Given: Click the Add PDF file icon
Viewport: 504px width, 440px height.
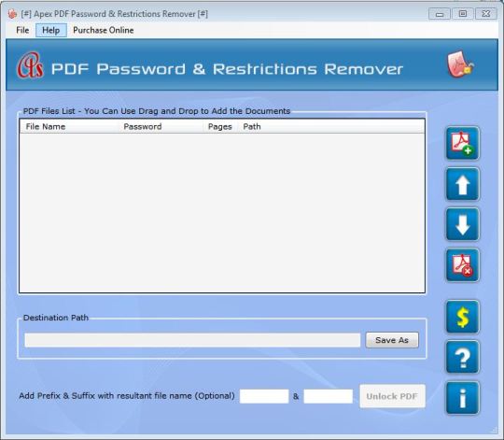Looking at the screenshot, I should click(x=462, y=144).
